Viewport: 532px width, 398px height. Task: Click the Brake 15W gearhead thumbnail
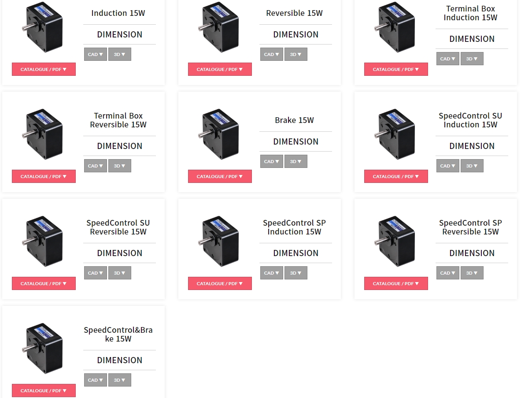click(x=220, y=134)
